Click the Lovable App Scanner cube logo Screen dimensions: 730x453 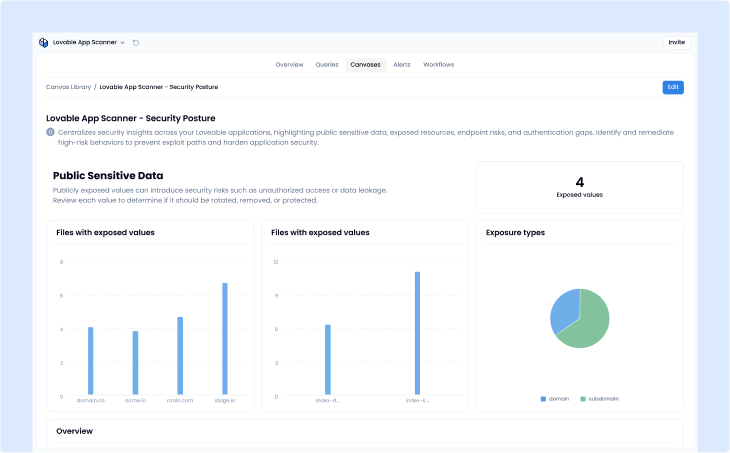point(44,43)
